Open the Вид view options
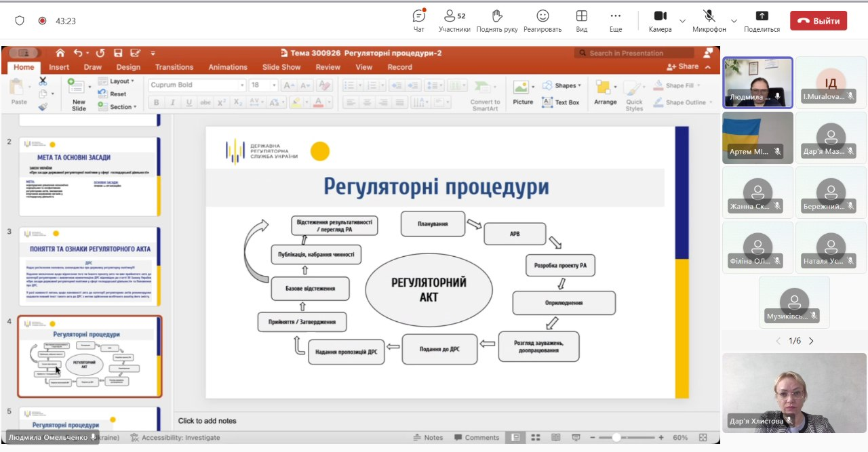The height and width of the screenshot is (452, 868). point(582,20)
